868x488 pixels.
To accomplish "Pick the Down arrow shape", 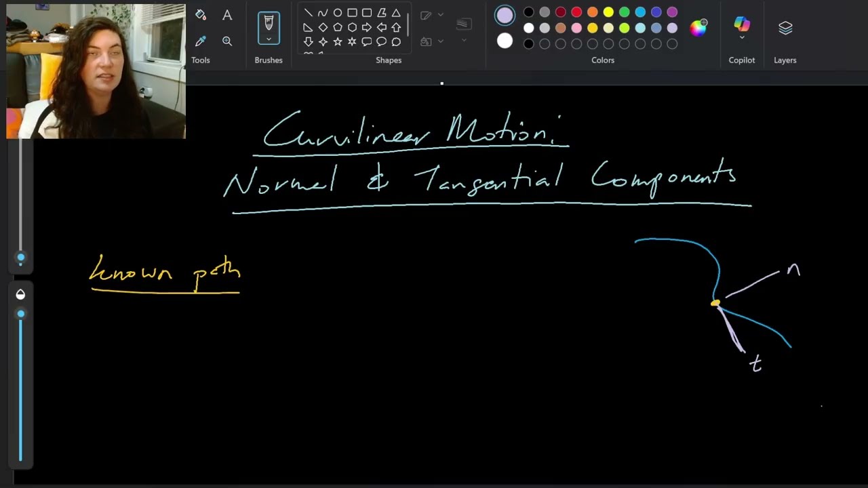I will 308,41.
